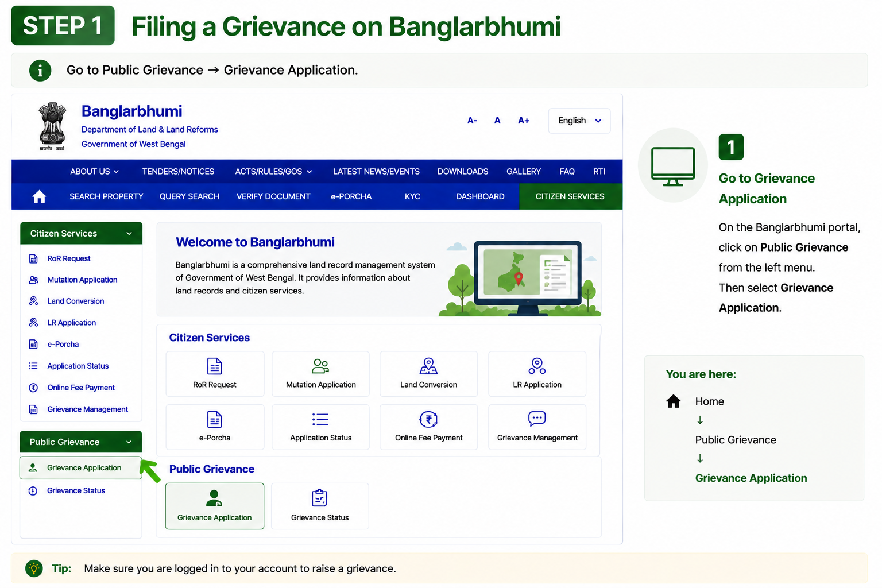
Task: Click RoR Request icon in the left sidebar
Action: point(33,259)
